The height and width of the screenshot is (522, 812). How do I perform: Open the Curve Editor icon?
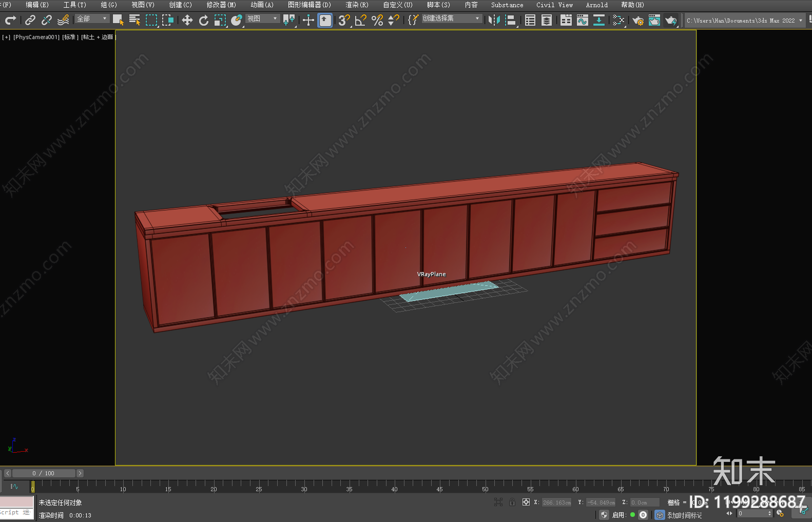point(583,20)
